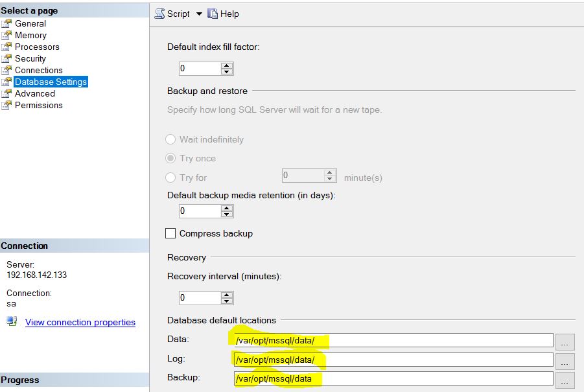The width and height of the screenshot is (584, 392).
Task: Enable the Compress backup checkbox
Action: [171, 233]
